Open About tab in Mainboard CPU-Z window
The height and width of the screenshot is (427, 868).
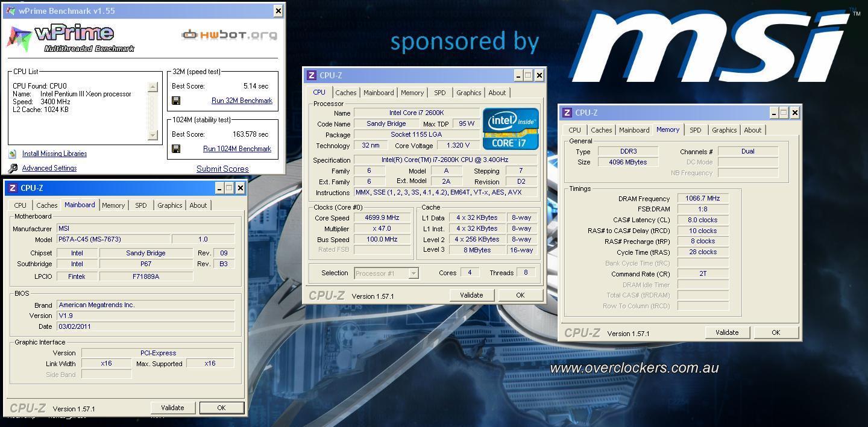(198, 205)
